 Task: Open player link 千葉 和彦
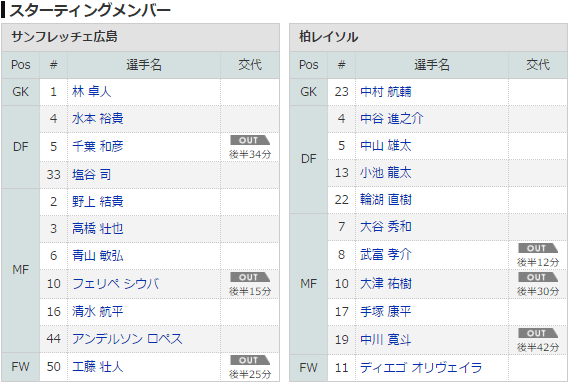[x=98, y=147]
